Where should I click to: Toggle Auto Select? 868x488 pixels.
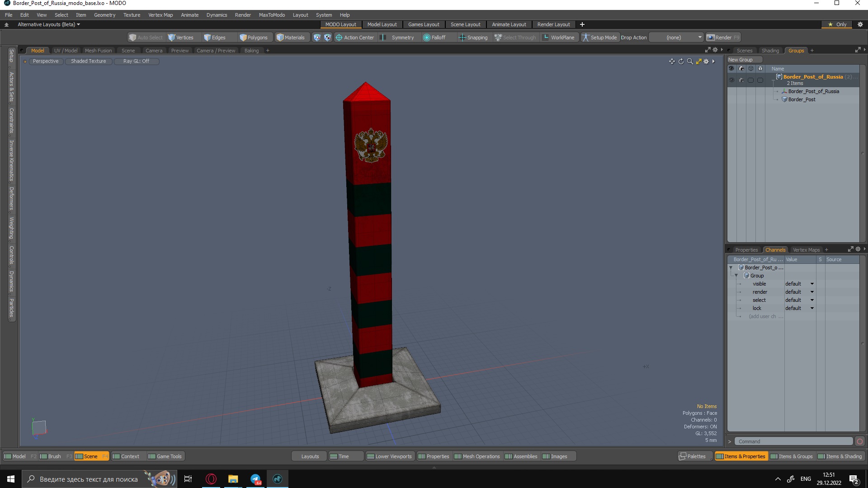[x=146, y=38]
